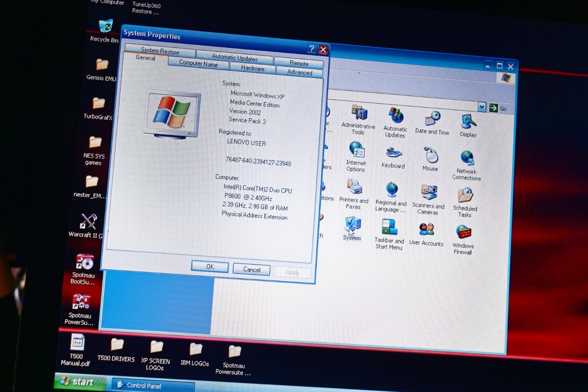
Task: Open the Keyboard settings icon
Action: click(394, 158)
